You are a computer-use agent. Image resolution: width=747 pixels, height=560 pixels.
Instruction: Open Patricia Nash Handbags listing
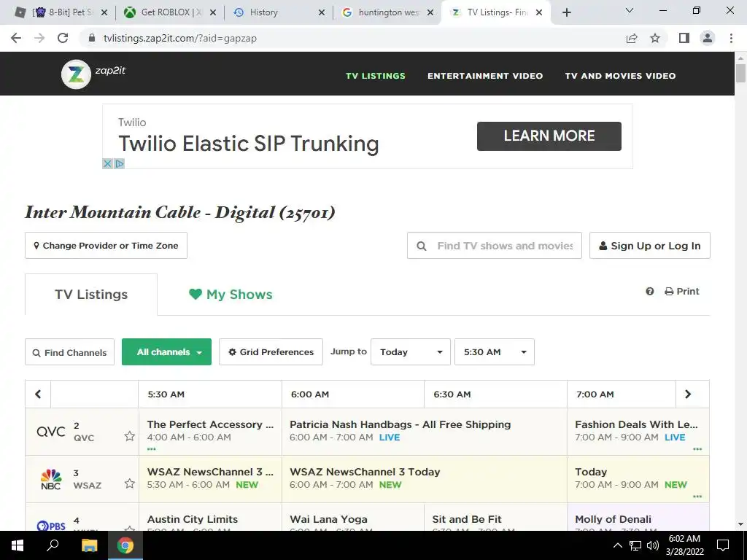425,432
